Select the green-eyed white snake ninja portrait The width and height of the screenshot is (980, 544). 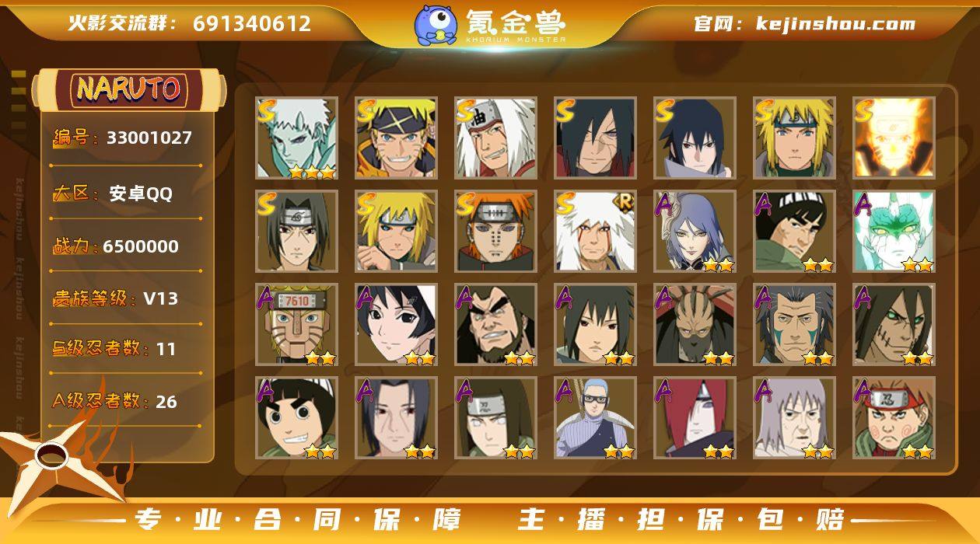tap(894, 231)
